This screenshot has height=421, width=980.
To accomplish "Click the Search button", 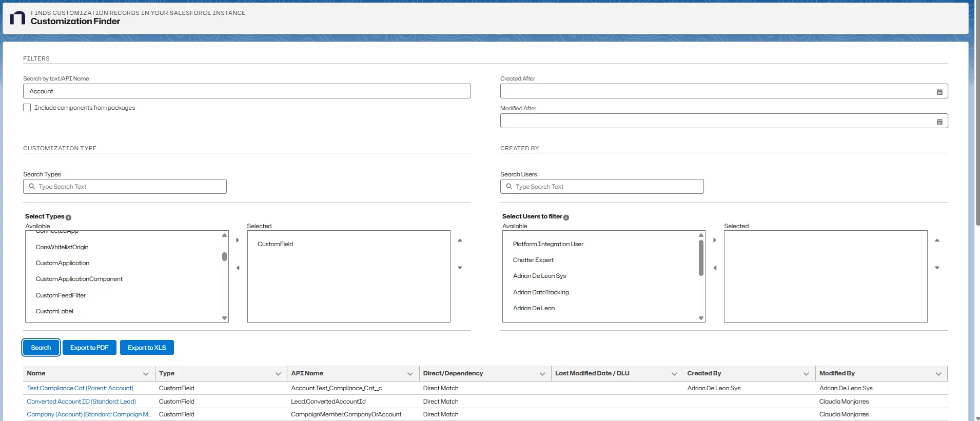I will point(41,348).
